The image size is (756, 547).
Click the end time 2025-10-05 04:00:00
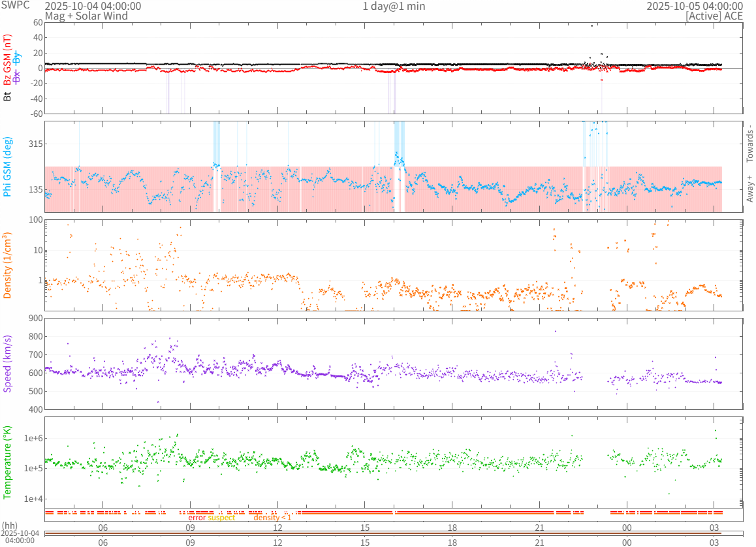point(694,7)
